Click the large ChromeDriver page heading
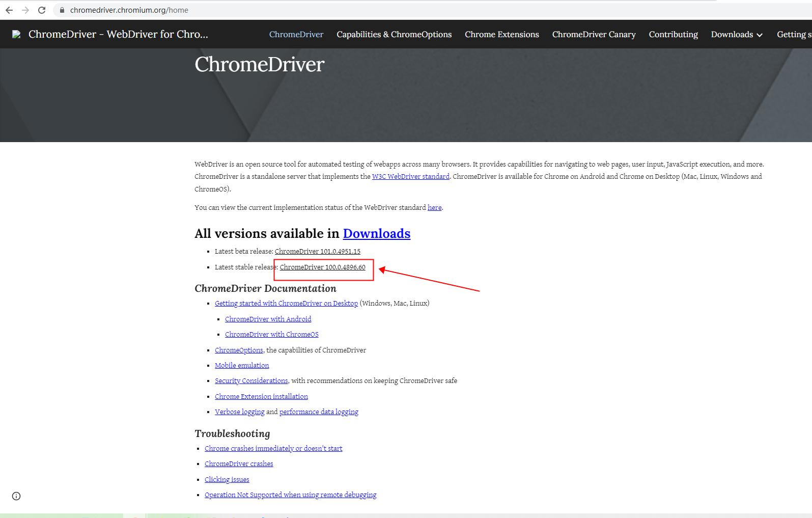Viewport: 812px width, 518px height. tap(260, 65)
